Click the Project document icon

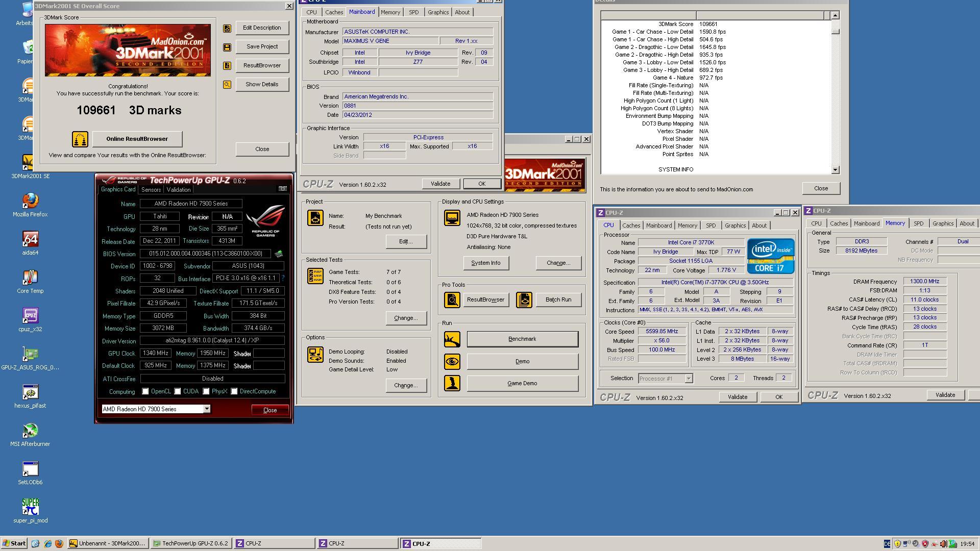click(x=315, y=218)
